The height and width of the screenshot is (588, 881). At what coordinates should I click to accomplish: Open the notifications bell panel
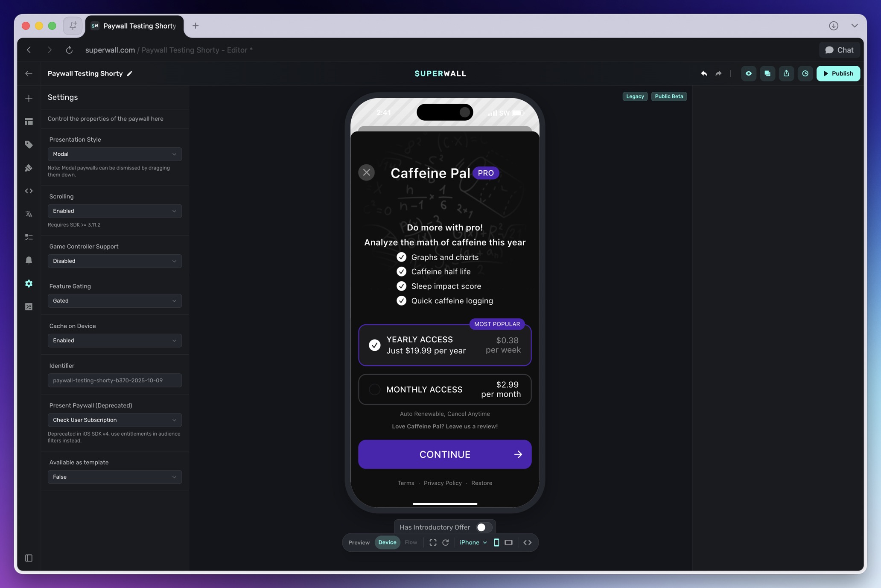tap(29, 260)
